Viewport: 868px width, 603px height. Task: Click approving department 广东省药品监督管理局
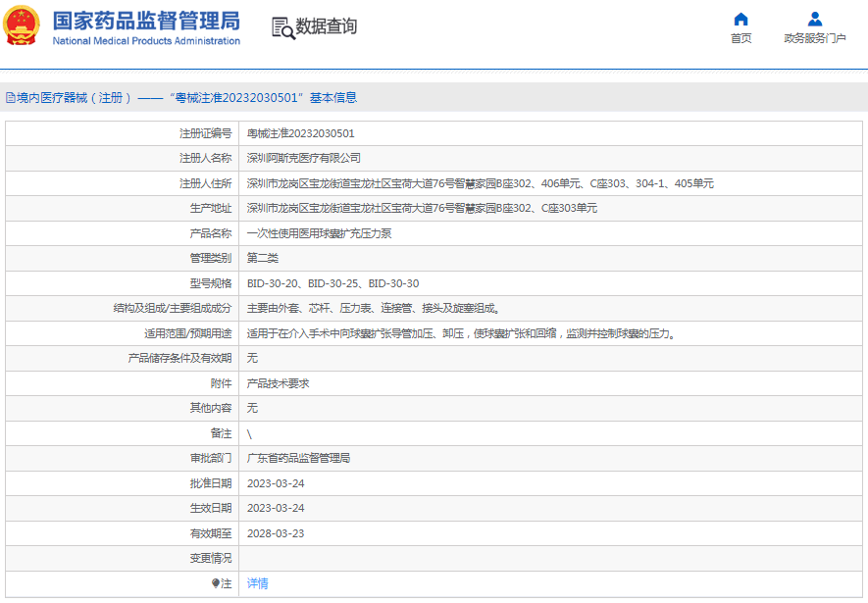pyautogui.click(x=298, y=458)
